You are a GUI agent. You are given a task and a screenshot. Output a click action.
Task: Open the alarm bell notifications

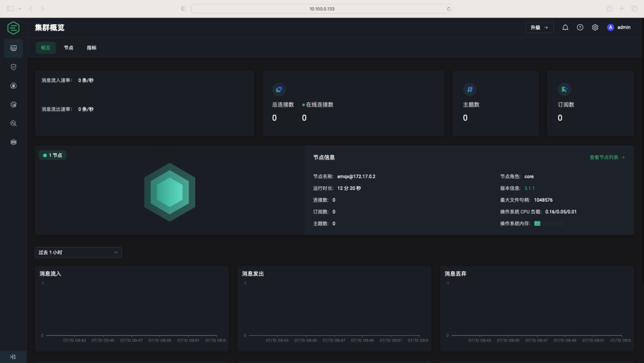pyautogui.click(x=565, y=28)
